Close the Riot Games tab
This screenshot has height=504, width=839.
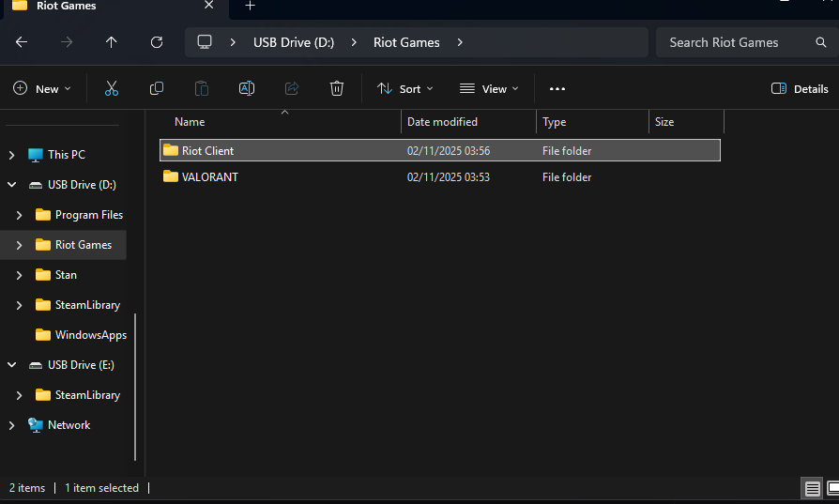209,5
